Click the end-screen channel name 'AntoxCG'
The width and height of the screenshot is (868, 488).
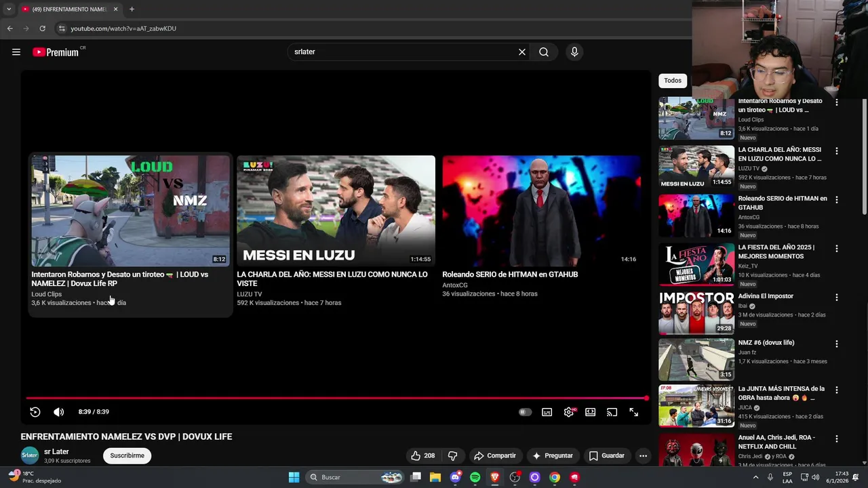[455, 285]
